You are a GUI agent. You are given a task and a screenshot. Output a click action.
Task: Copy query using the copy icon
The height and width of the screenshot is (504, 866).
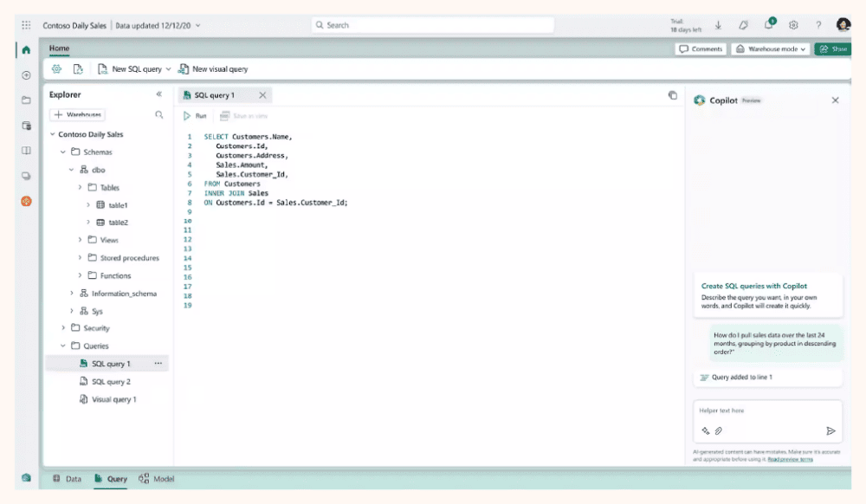pyautogui.click(x=673, y=95)
